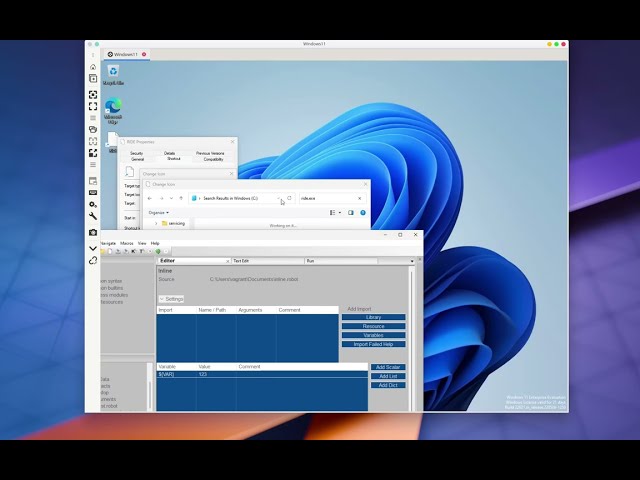The width and height of the screenshot is (640, 480).
Task: Open the Previous Versions tab in RIDE Properties
Action: [210, 153]
